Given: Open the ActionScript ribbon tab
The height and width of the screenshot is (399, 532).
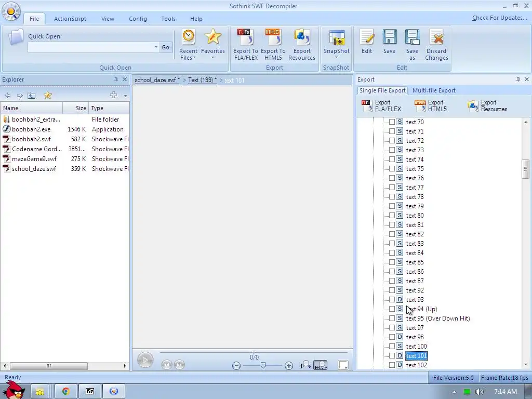Looking at the screenshot, I should pos(70,19).
